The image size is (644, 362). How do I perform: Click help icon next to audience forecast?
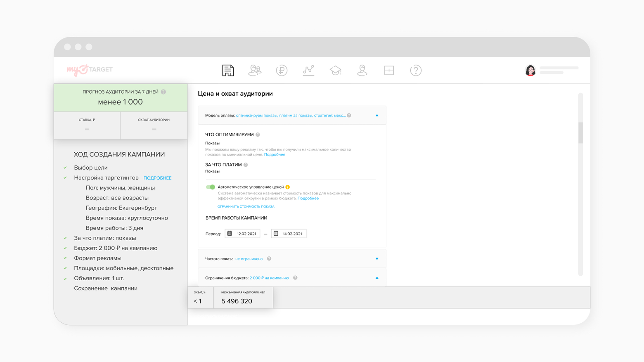click(163, 92)
